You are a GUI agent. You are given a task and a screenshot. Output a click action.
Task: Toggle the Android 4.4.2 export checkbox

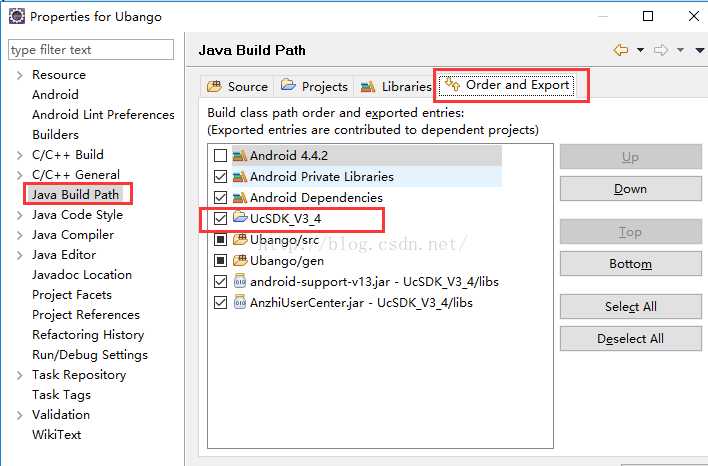[220, 156]
